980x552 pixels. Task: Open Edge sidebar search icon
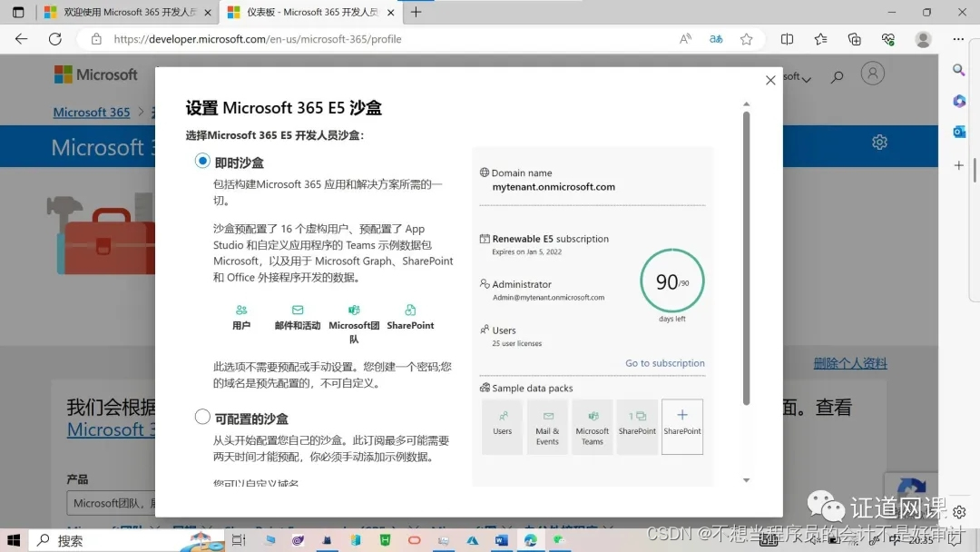point(959,70)
